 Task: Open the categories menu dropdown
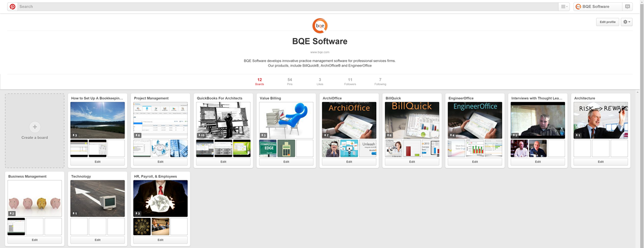click(564, 6)
